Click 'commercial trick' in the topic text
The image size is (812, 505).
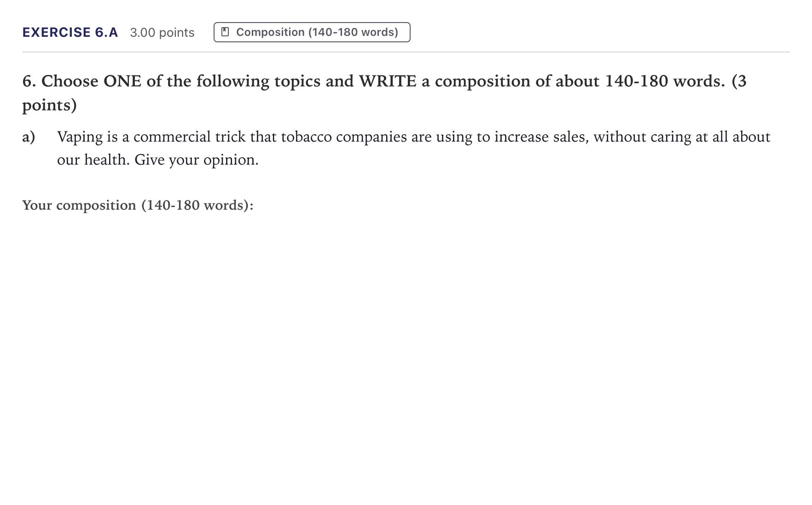[x=190, y=137]
